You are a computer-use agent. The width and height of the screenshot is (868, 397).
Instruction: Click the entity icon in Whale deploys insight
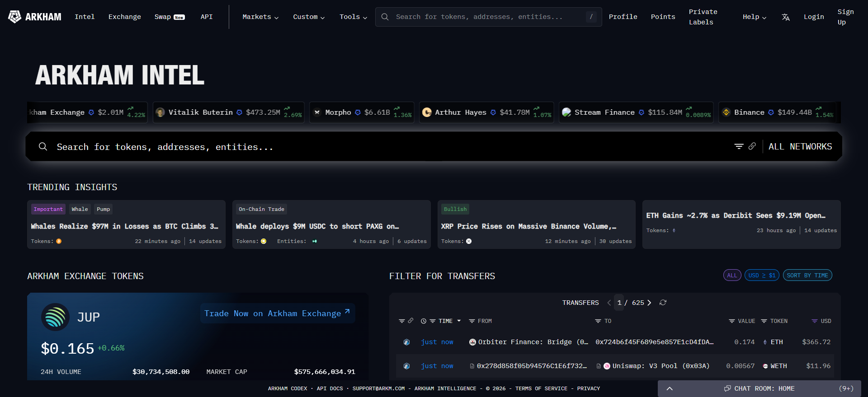(x=314, y=241)
